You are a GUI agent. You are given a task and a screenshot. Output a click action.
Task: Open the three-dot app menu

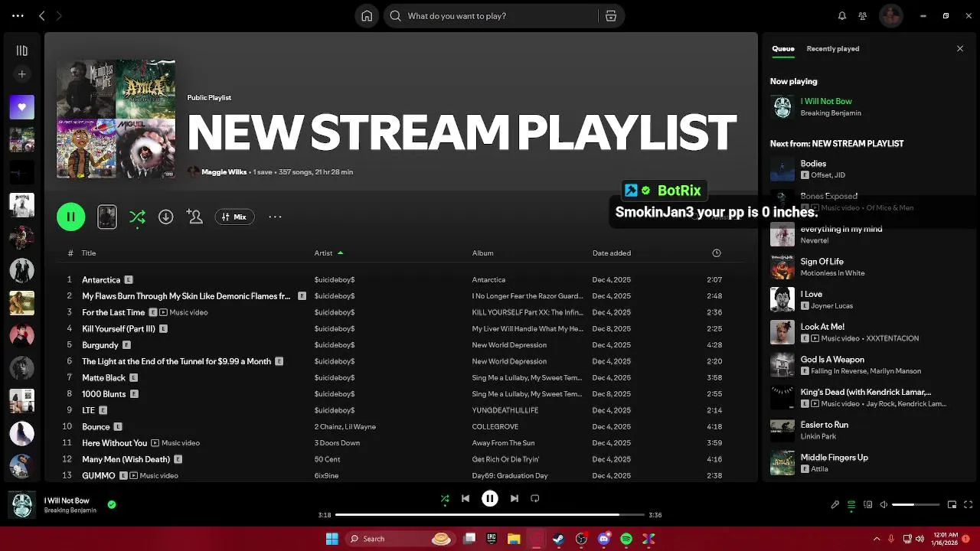18,15
